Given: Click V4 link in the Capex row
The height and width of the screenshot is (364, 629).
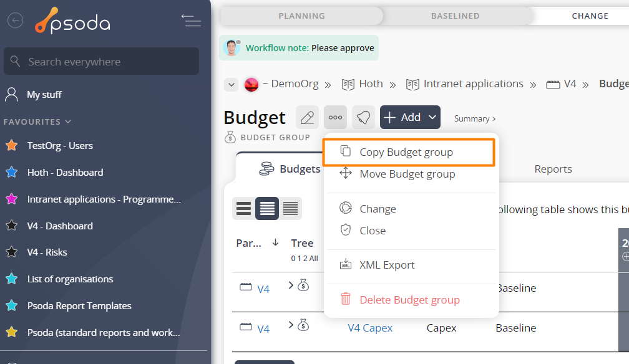Looking at the screenshot, I should click(263, 328).
